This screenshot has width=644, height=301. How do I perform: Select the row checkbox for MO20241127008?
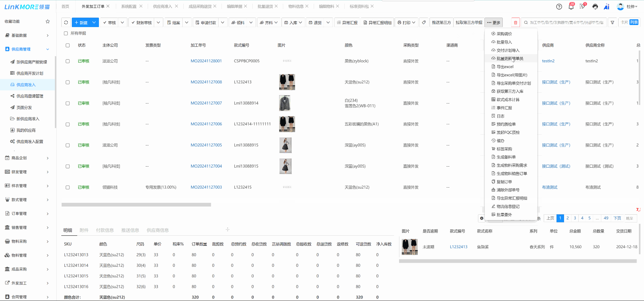68,82
